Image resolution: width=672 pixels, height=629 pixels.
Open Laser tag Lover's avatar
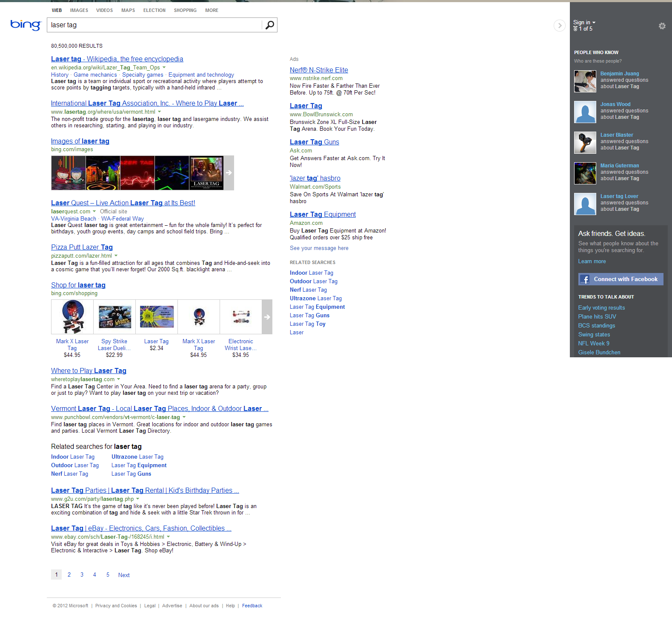tap(585, 204)
